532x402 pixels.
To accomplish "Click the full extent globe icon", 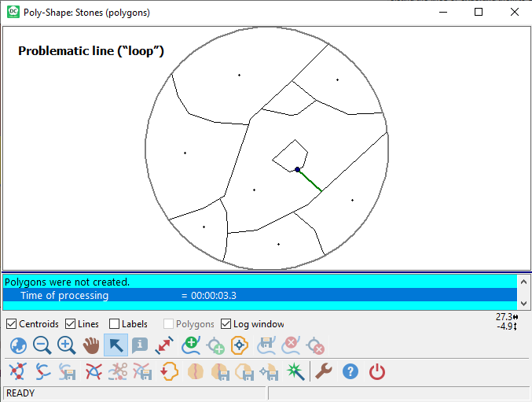I will [17, 345].
